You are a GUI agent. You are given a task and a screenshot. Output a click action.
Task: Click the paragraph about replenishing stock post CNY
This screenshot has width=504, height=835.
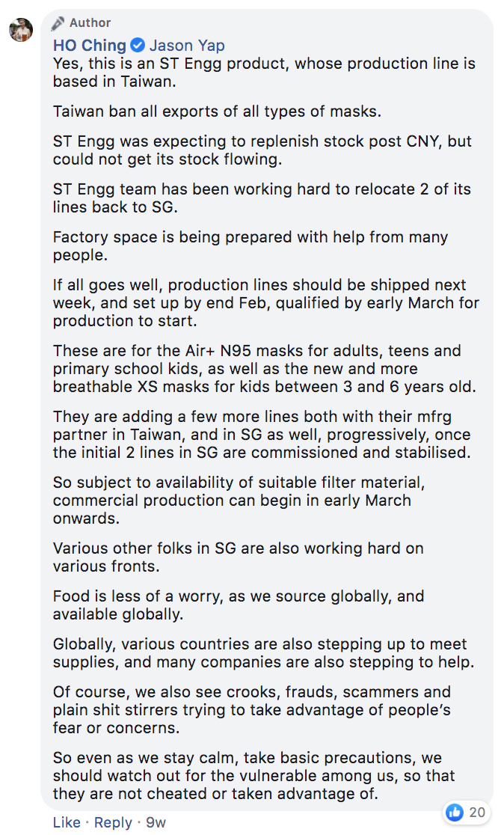(x=262, y=150)
